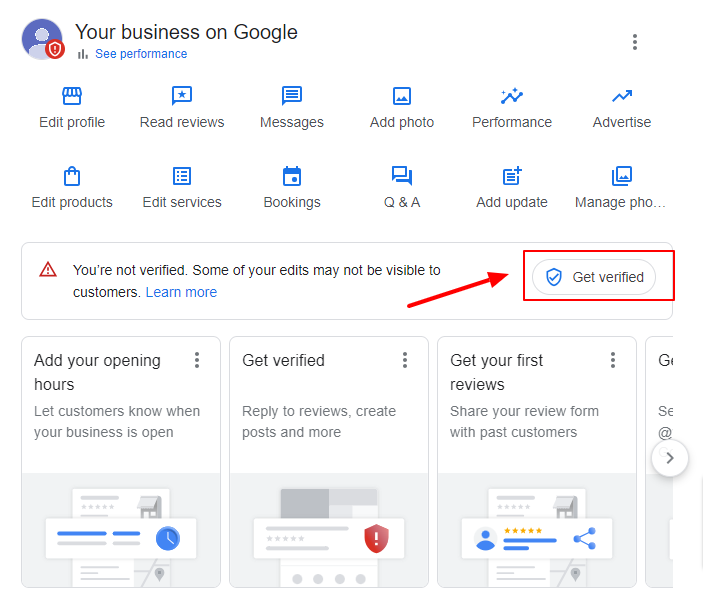Click the Get your first reviews card title
The image size is (703, 593).
point(496,372)
